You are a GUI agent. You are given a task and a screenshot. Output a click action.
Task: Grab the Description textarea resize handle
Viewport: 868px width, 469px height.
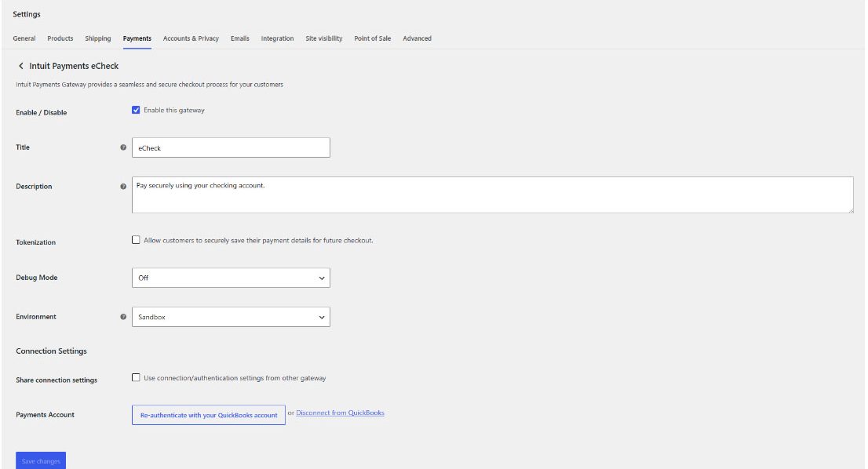click(851, 210)
